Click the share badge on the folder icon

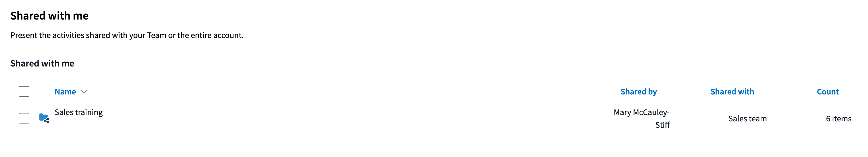tap(47, 120)
